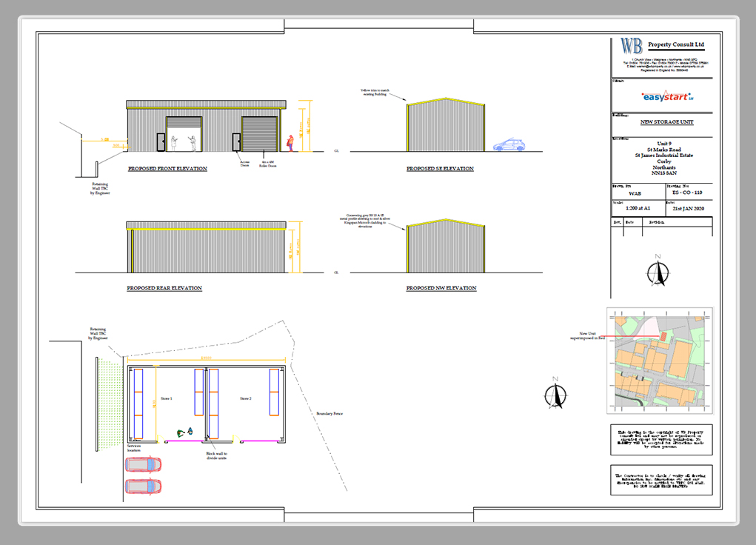
Task: Click the Revision column header
Action: pos(656,222)
